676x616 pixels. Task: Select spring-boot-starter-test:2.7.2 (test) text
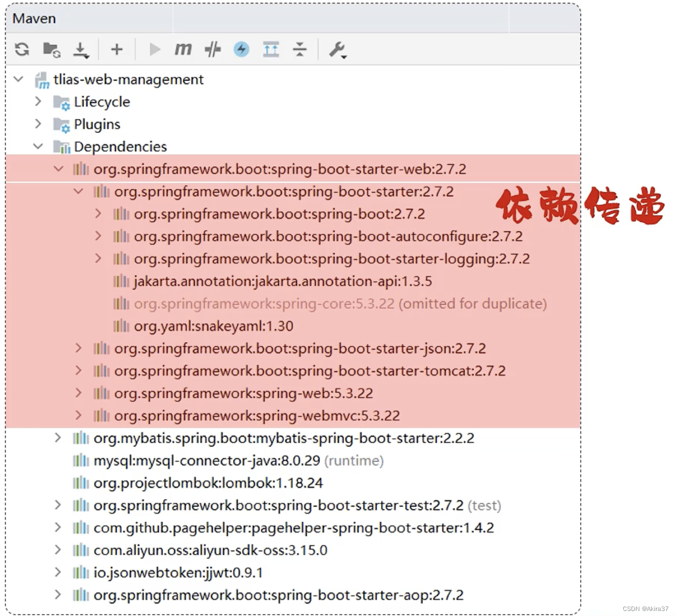pyautogui.click(x=297, y=505)
